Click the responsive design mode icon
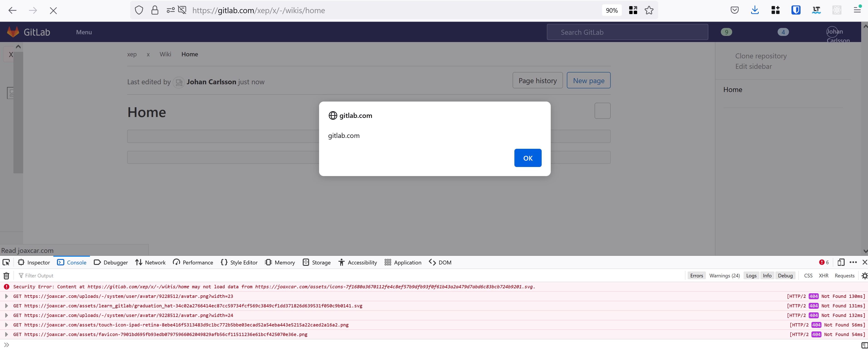Image resolution: width=868 pixels, height=356 pixels. [x=841, y=262]
